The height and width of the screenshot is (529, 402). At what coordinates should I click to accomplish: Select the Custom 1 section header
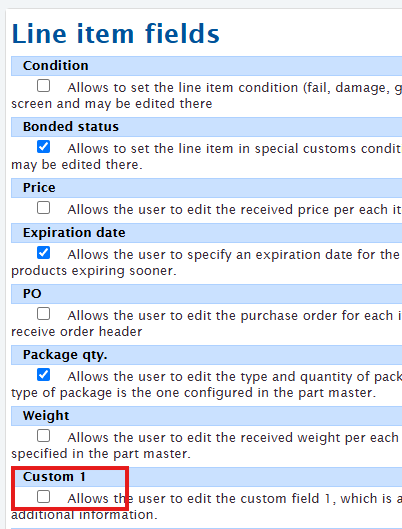(x=206, y=477)
